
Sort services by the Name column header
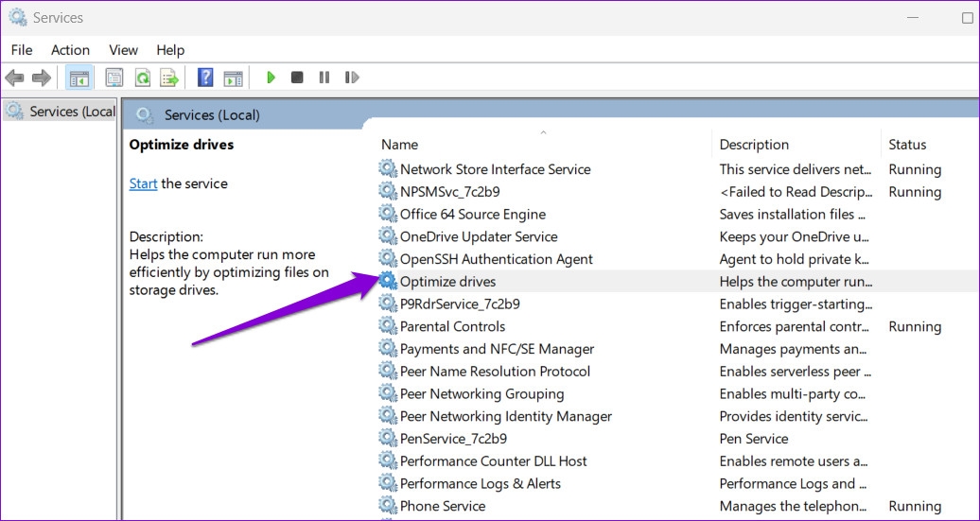pos(399,145)
